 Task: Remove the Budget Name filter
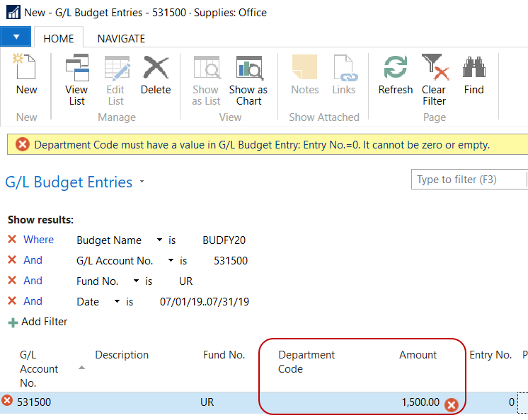point(12,240)
